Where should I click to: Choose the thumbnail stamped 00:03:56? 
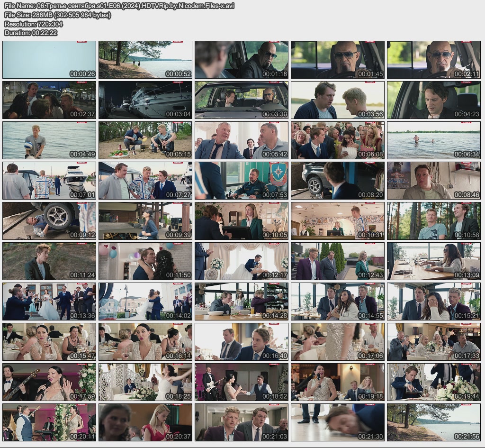pyautogui.click(x=338, y=100)
